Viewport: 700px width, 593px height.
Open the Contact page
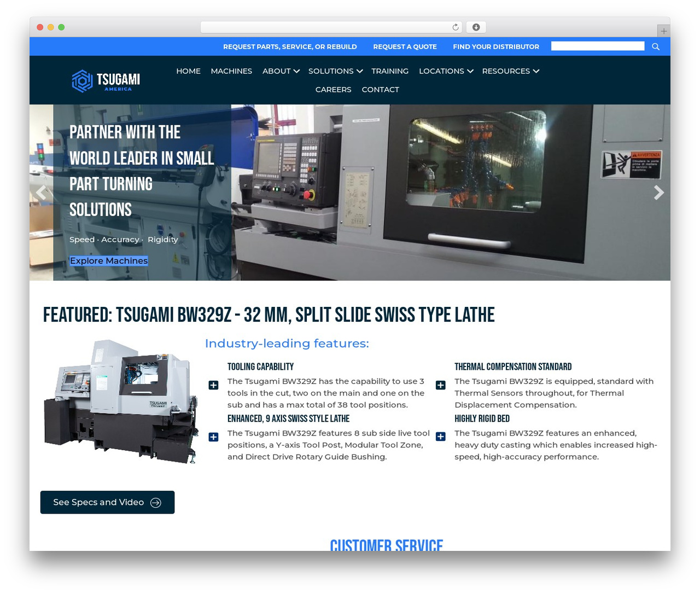(380, 90)
